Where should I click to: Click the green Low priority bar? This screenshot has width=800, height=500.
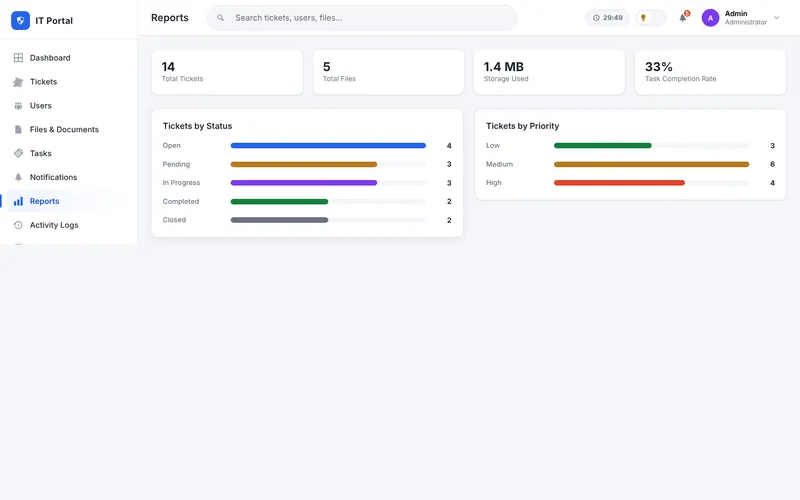click(603, 145)
